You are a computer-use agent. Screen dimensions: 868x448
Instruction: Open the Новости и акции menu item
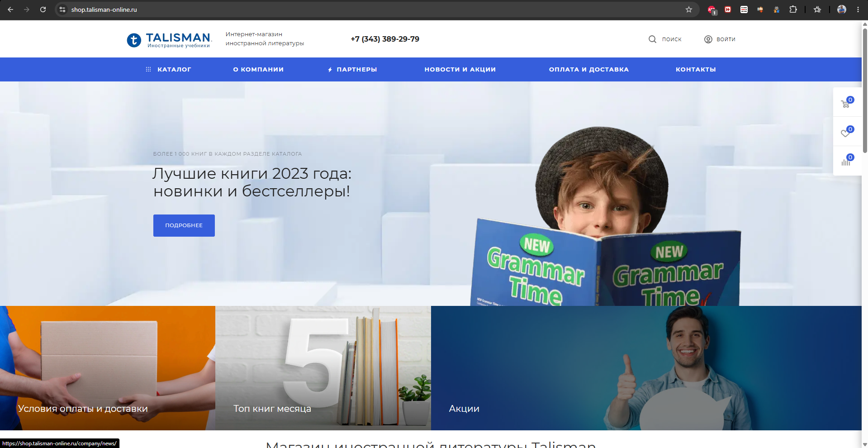coord(460,69)
